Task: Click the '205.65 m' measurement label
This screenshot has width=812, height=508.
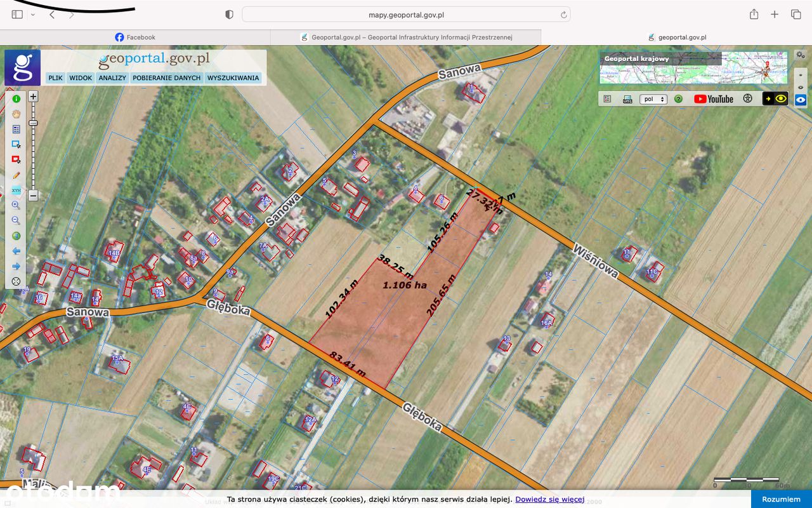Action: click(x=442, y=295)
